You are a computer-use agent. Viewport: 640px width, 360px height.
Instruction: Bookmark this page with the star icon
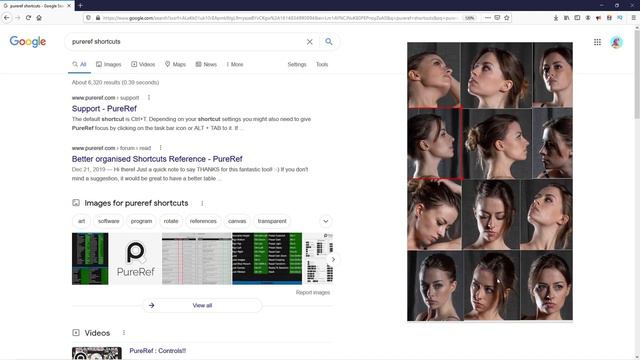507,18
